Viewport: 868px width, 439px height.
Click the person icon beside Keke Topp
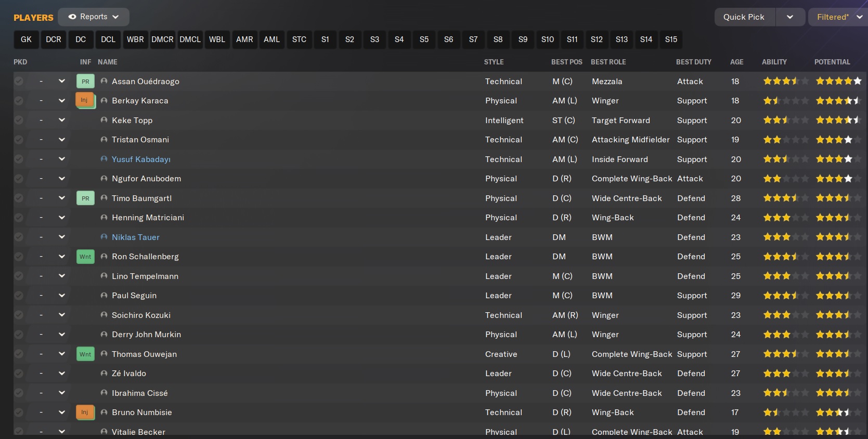coord(104,120)
